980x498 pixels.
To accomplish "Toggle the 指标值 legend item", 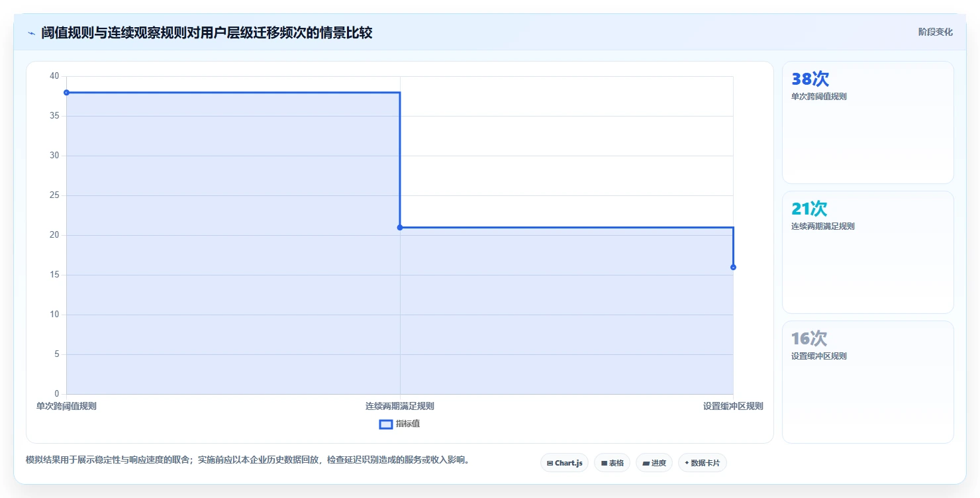I will coord(399,424).
